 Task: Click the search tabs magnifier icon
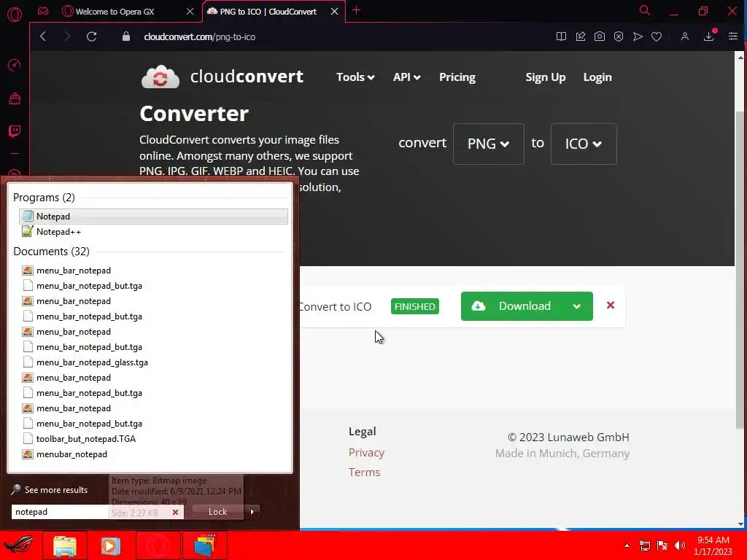pos(645,10)
